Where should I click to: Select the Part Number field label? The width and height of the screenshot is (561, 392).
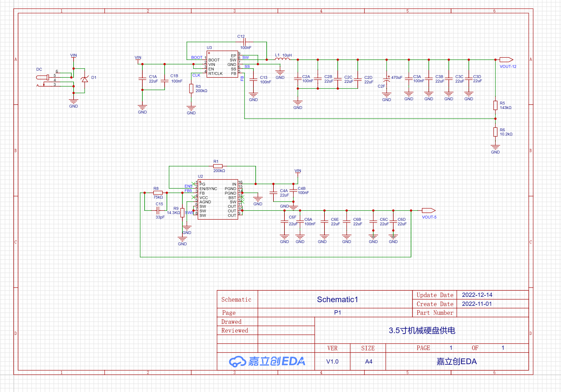tap(435, 313)
